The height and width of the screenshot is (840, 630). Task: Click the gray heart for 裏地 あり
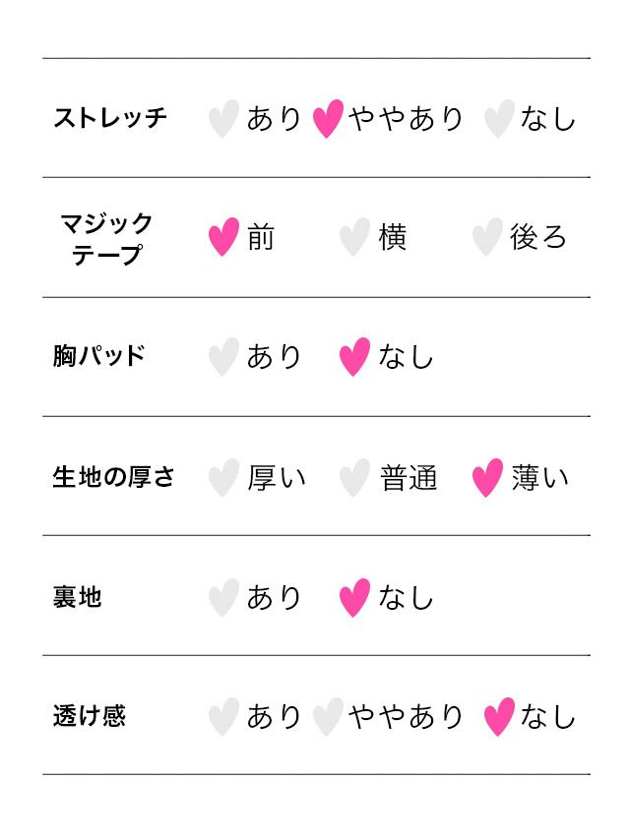[x=223, y=597]
